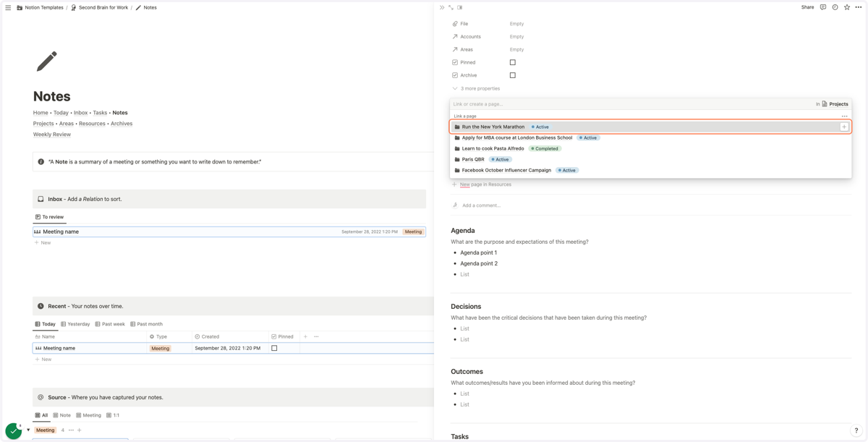
Task: Close the side peek panel with double chevron
Action: tap(442, 7)
